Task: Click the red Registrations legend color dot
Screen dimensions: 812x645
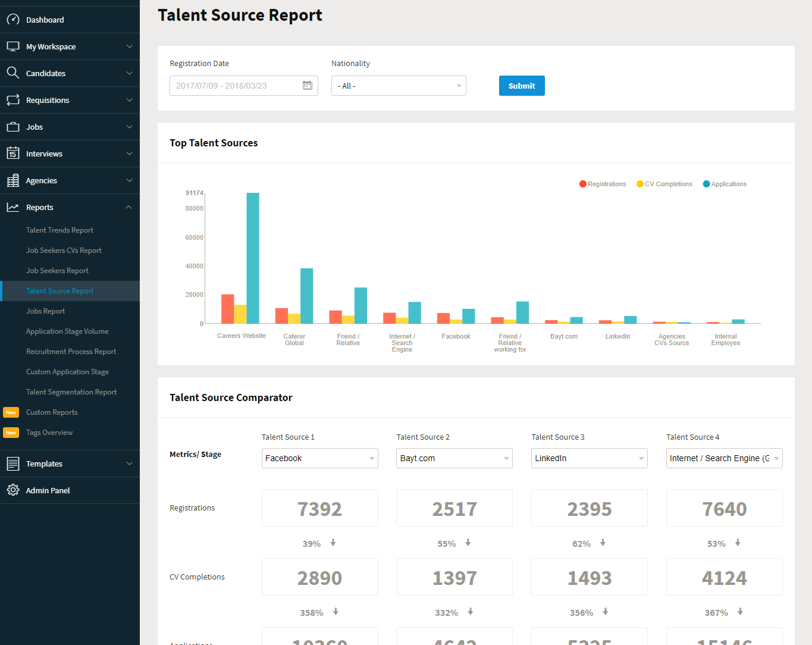Action: (582, 184)
